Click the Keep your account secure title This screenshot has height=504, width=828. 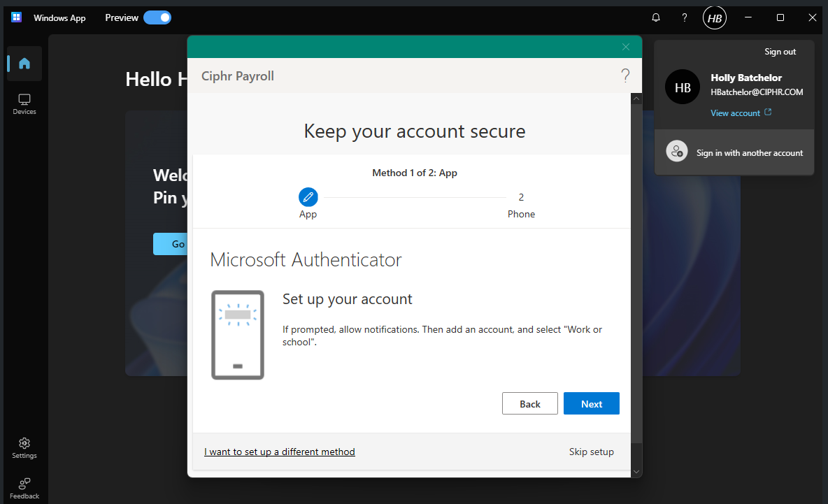(415, 131)
